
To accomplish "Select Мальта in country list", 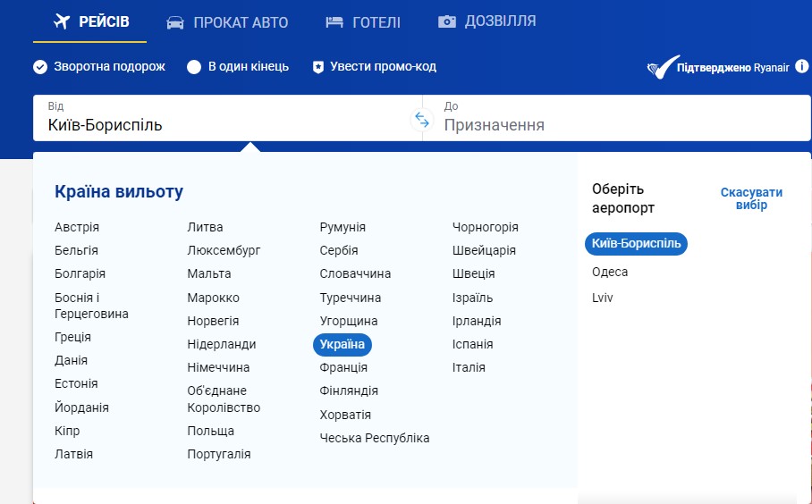I will click(209, 273).
